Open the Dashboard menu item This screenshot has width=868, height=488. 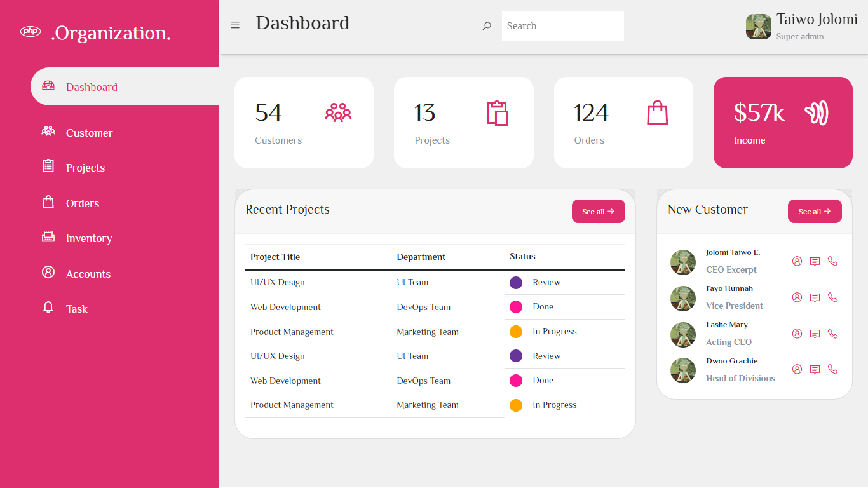point(125,86)
